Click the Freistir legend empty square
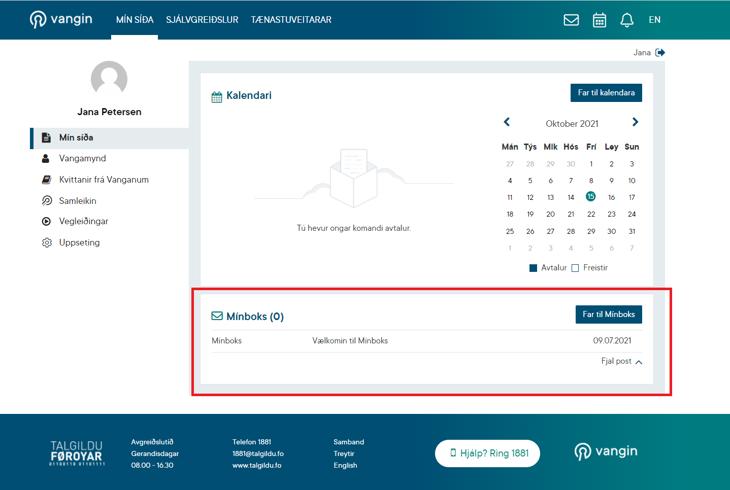This screenshot has height=490, width=730. click(575, 268)
